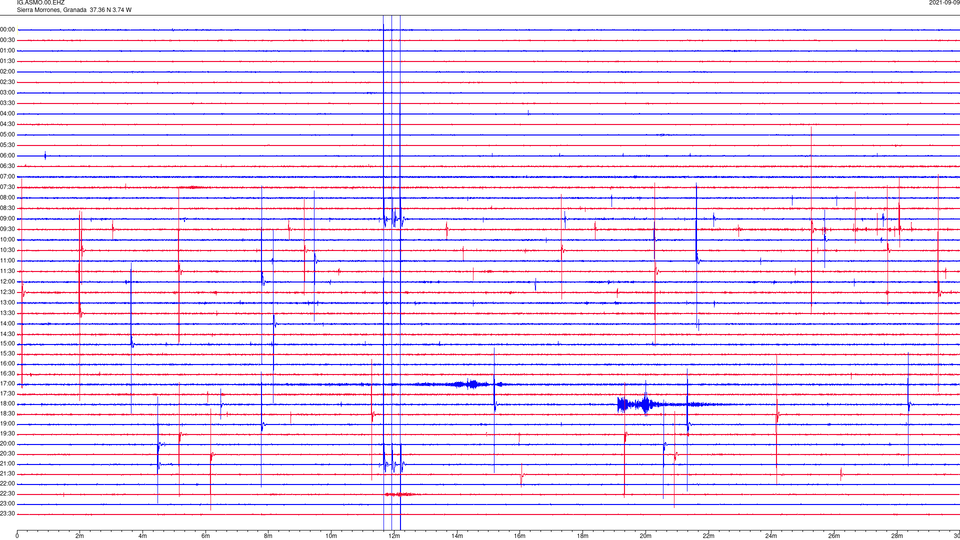Select the 20:00 trace time label

[8, 443]
